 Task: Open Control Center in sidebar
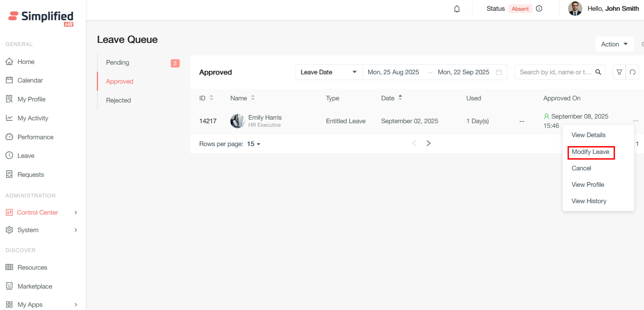click(x=37, y=212)
